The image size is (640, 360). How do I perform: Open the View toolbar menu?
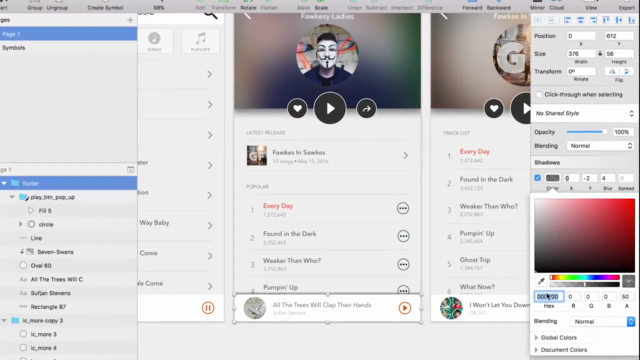[591, 6]
